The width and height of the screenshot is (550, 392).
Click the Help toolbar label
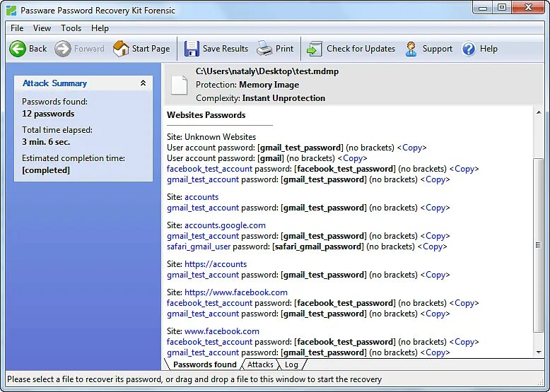pyautogui.click(x=488, y=49)
